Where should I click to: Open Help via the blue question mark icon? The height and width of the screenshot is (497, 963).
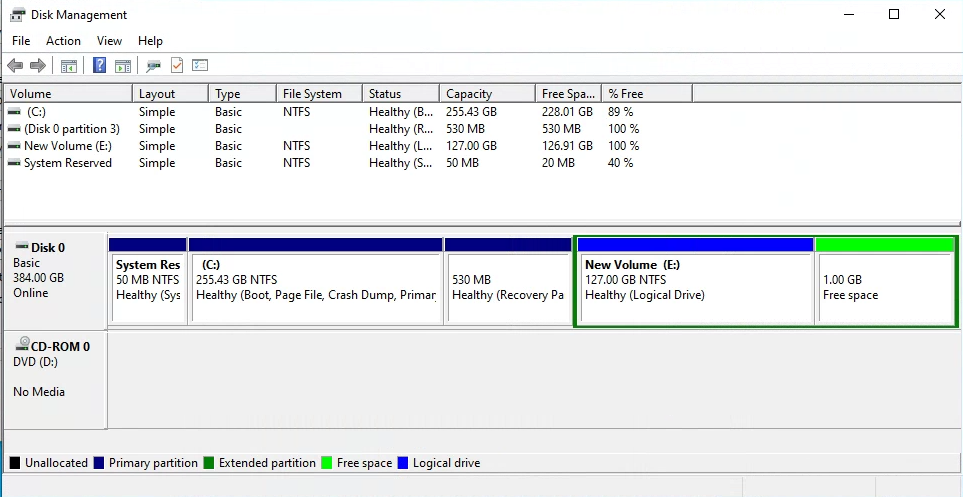pyautogui.click(x=99, y=66)
